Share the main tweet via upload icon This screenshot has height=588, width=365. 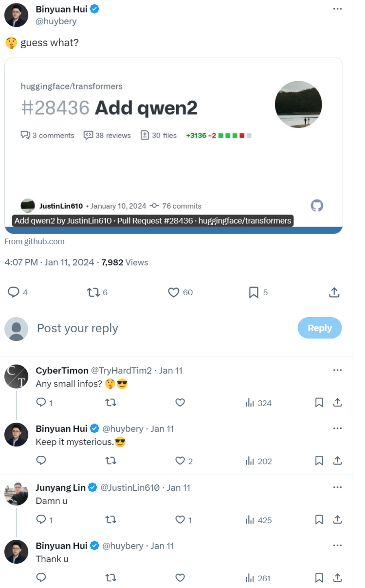pyautogui.click(x=334, y=292)
